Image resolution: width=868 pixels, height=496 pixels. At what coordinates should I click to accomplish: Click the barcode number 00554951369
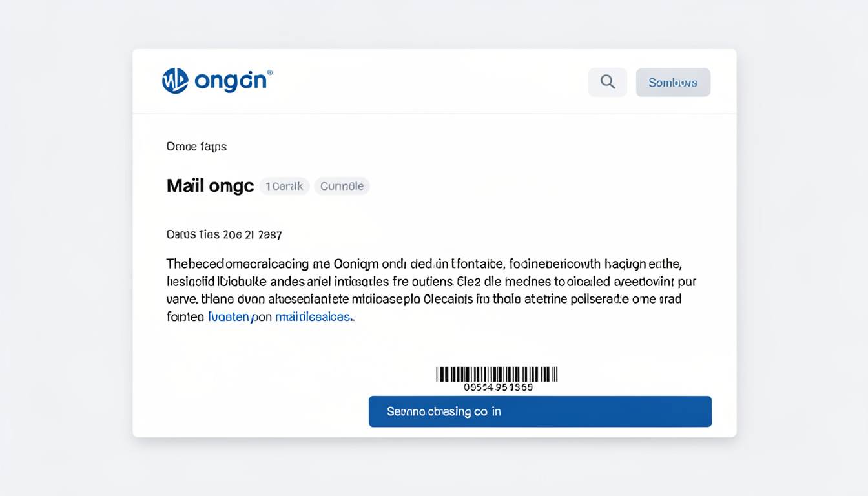(x=497, y=387)
